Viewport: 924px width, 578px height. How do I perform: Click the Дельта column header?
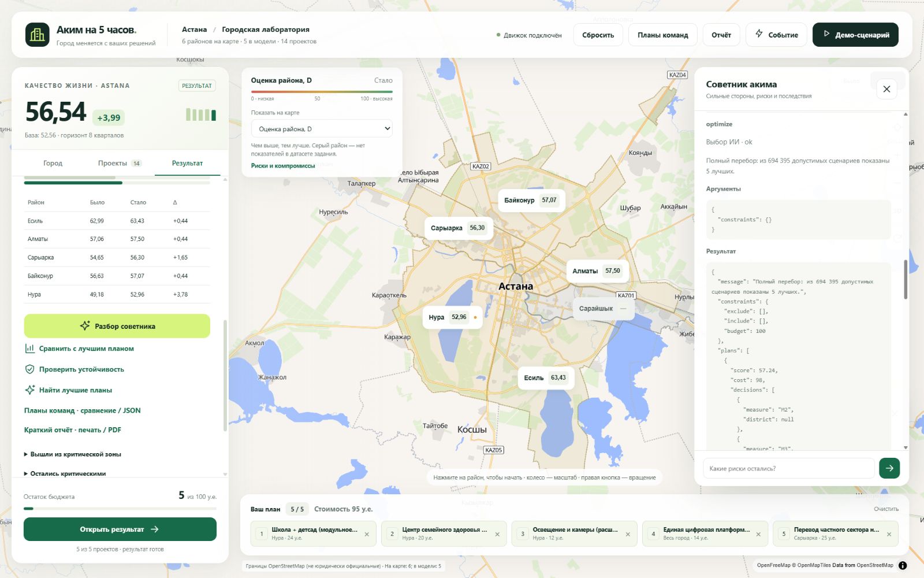(175, 202)
